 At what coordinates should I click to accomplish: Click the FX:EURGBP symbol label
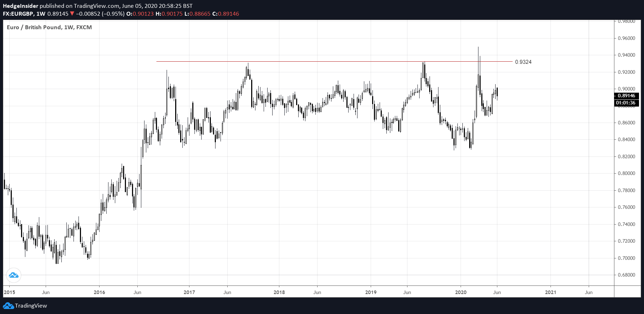[x=18, y=14]
